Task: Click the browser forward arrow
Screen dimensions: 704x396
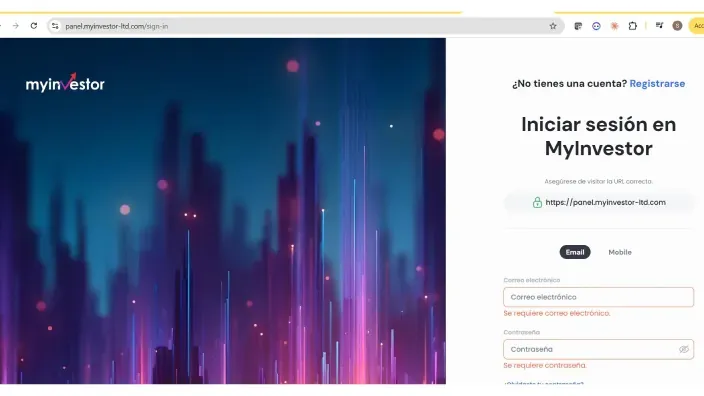Action: click(x=16, y=26)
